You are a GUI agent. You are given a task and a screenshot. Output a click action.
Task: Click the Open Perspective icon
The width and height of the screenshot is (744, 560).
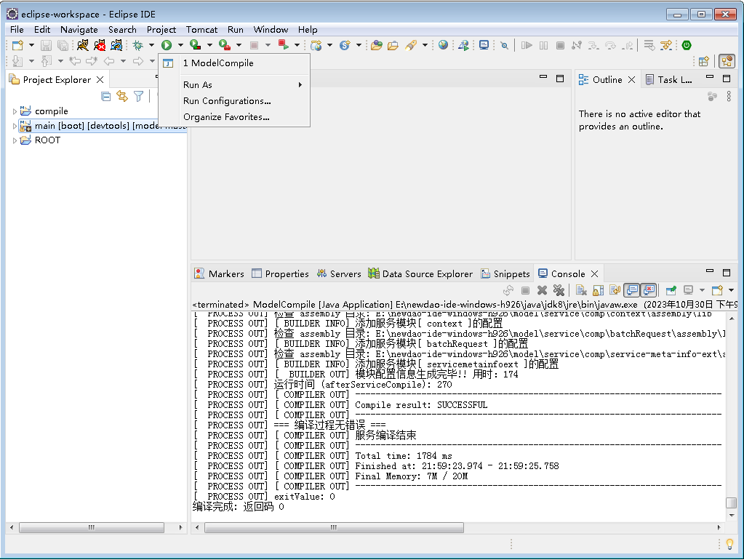[x=704, y=61]
